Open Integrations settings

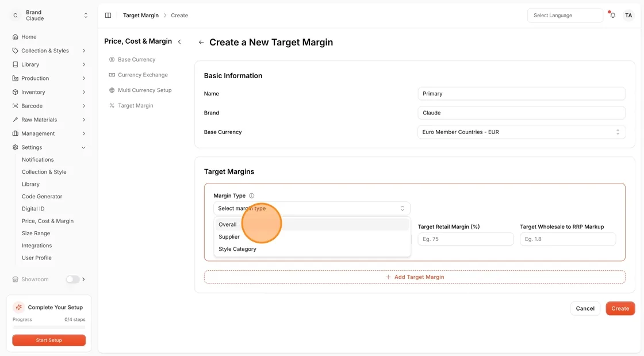[x=37, y=246]
